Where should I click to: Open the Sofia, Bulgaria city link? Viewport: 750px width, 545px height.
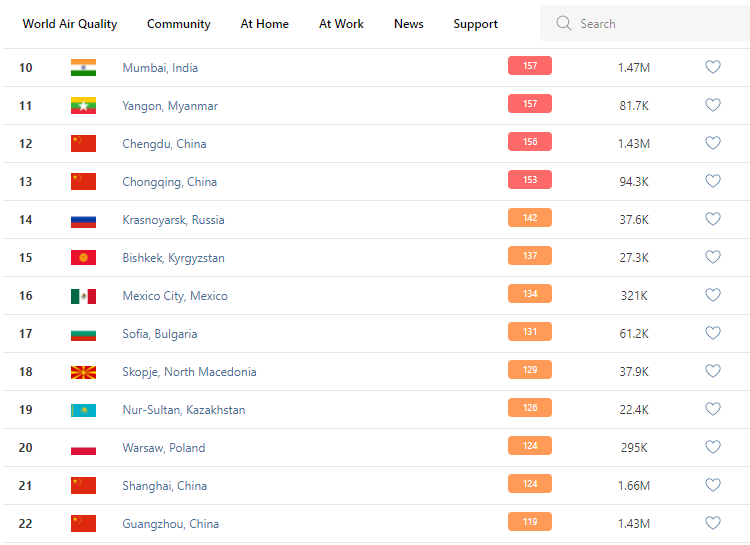point(160,334)
